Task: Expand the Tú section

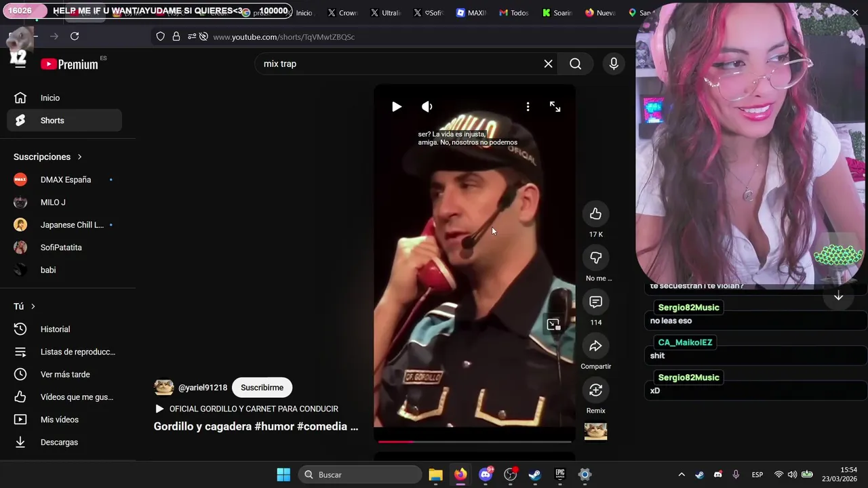Action: coord(24,306)
